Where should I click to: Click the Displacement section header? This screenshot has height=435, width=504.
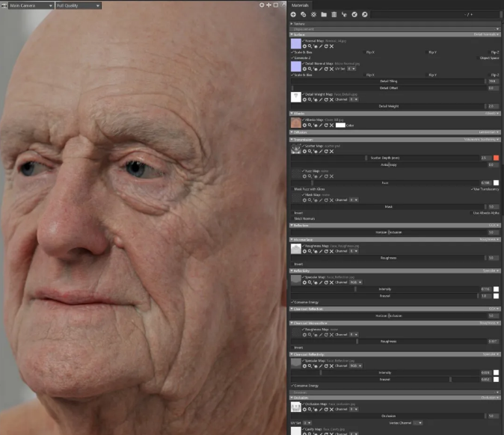coord(395,29)
